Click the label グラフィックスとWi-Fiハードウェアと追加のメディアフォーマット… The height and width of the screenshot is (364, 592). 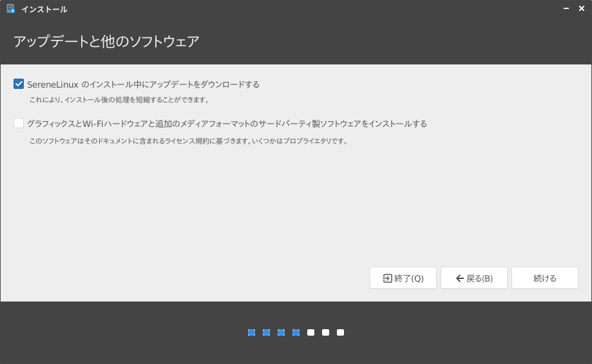[227, 124]
